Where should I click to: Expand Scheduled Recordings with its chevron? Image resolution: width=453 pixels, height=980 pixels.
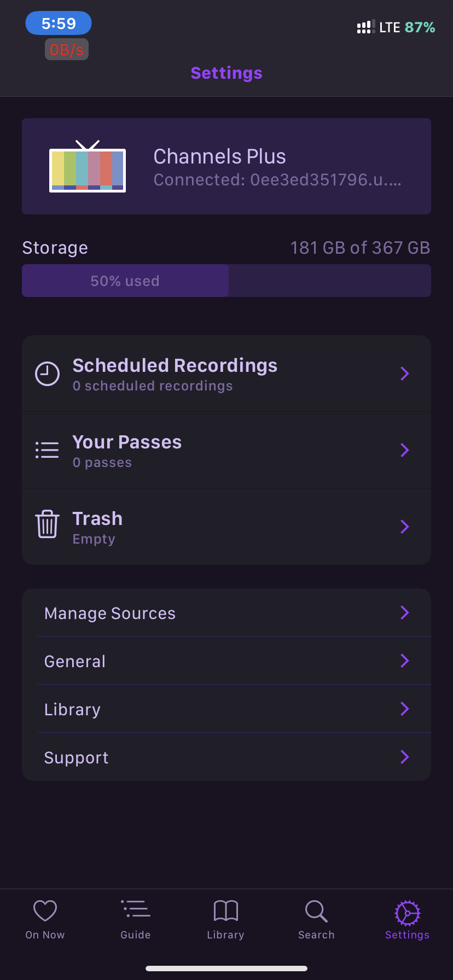point(405,374)
